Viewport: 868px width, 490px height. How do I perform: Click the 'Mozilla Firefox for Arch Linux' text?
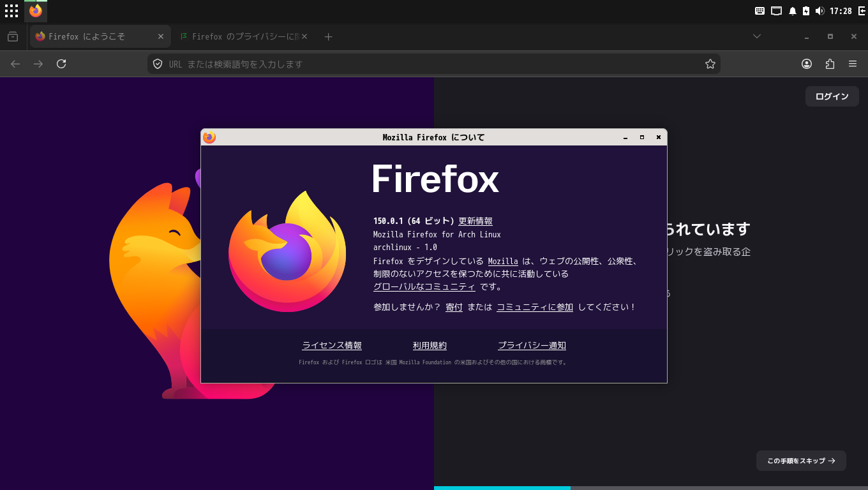(x=437, y=234)
